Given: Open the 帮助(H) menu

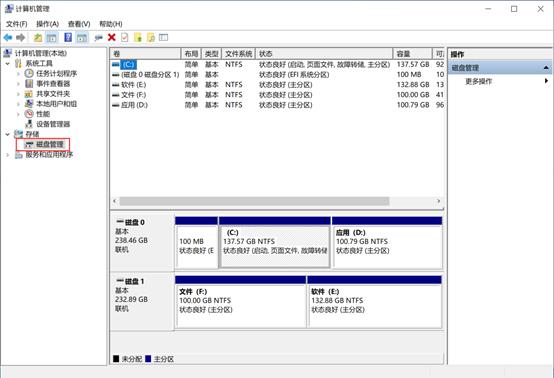Looking at the screenshot, I should pyautogui.click(x=111, y=24).
